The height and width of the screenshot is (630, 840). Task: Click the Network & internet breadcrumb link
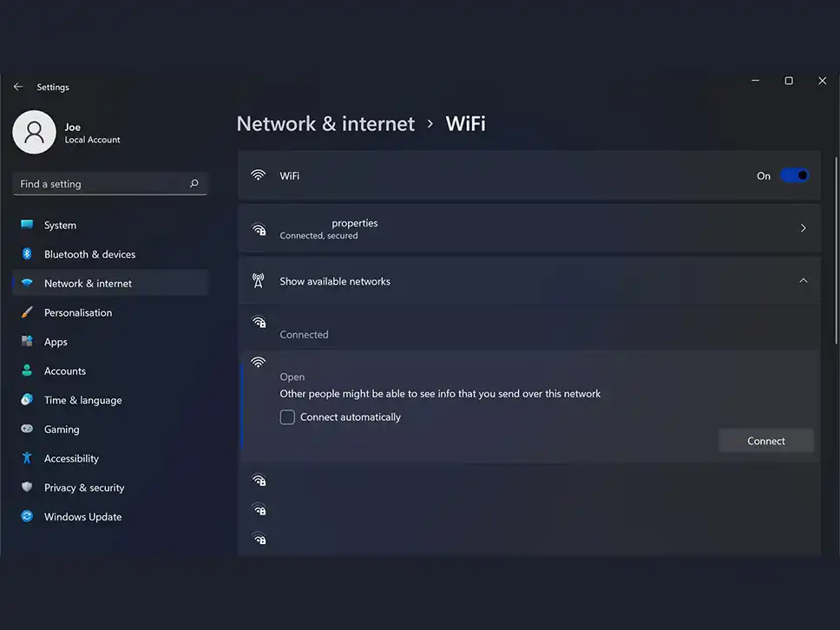click(325, 124)
